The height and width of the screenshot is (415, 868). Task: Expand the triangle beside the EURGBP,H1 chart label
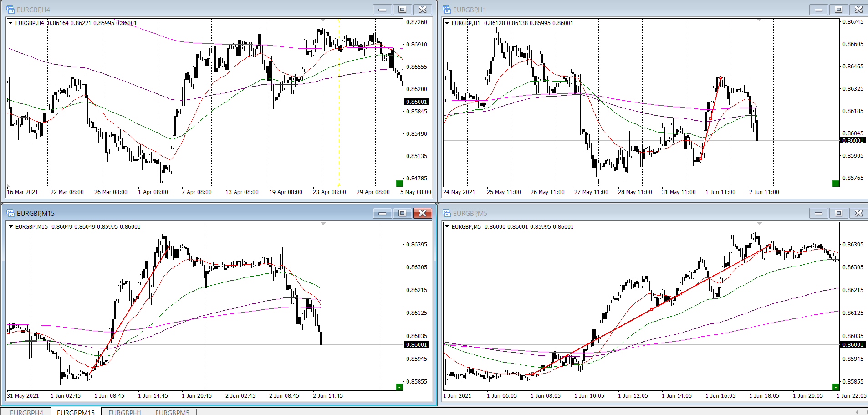[x=447, y=23]
